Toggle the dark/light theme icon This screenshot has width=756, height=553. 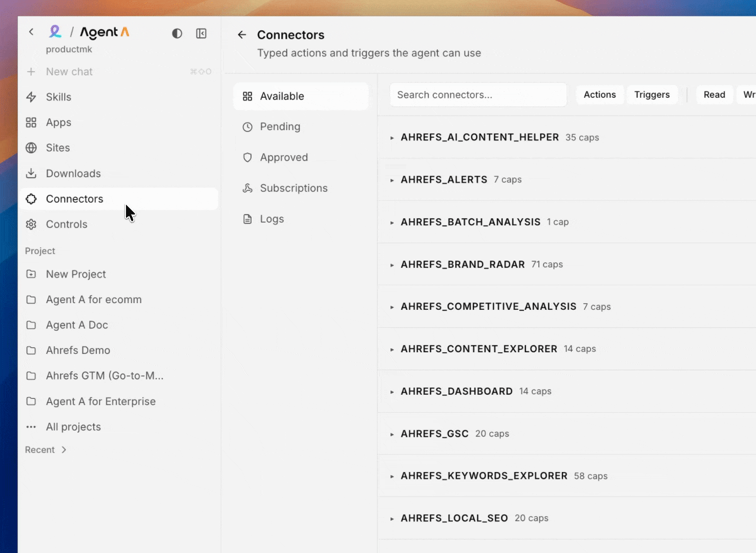coord(177,33)
